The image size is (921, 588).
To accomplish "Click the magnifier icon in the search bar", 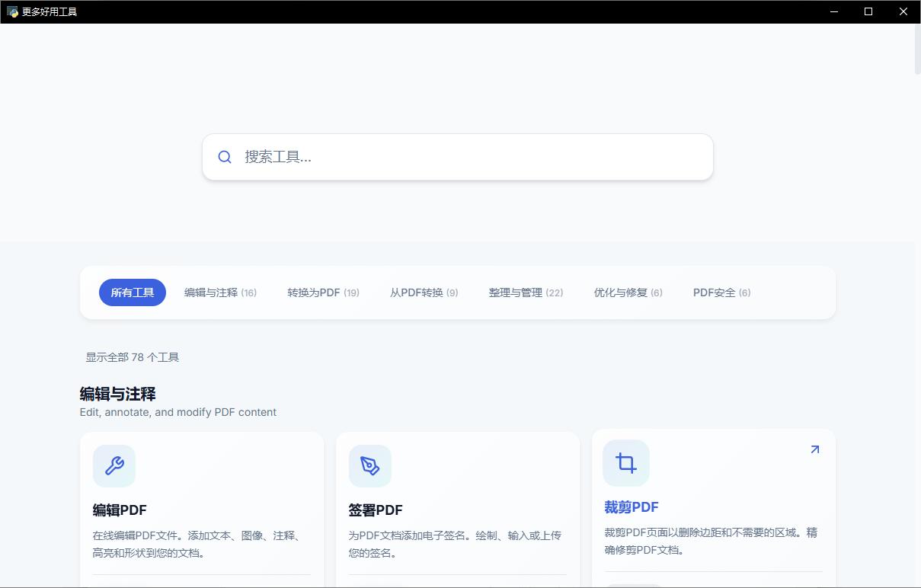I will coord(224,156).
